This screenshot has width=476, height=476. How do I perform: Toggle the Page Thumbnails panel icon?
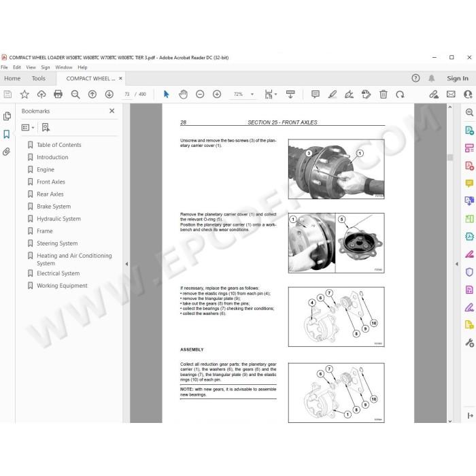coord(7,116)
